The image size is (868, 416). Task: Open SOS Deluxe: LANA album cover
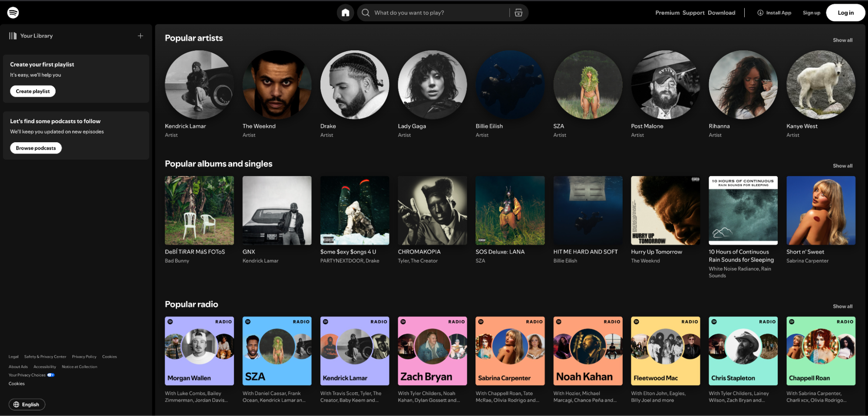point(510,210)
